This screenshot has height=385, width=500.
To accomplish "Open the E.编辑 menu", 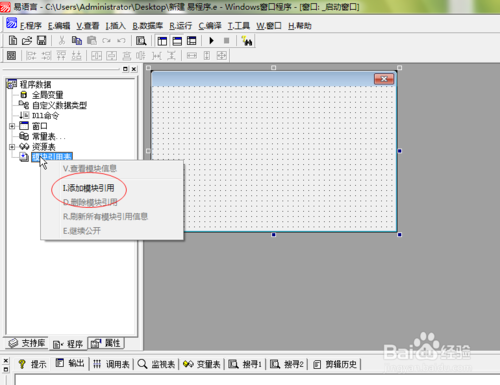I will [59, 26].
